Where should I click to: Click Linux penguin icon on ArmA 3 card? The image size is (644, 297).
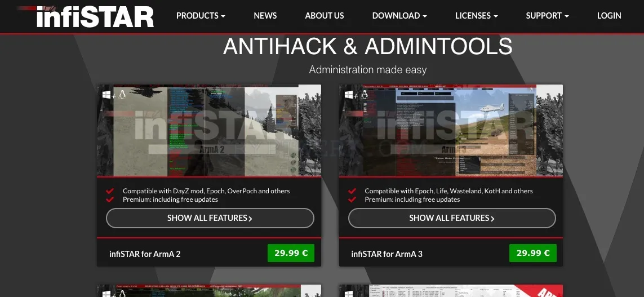364,95
